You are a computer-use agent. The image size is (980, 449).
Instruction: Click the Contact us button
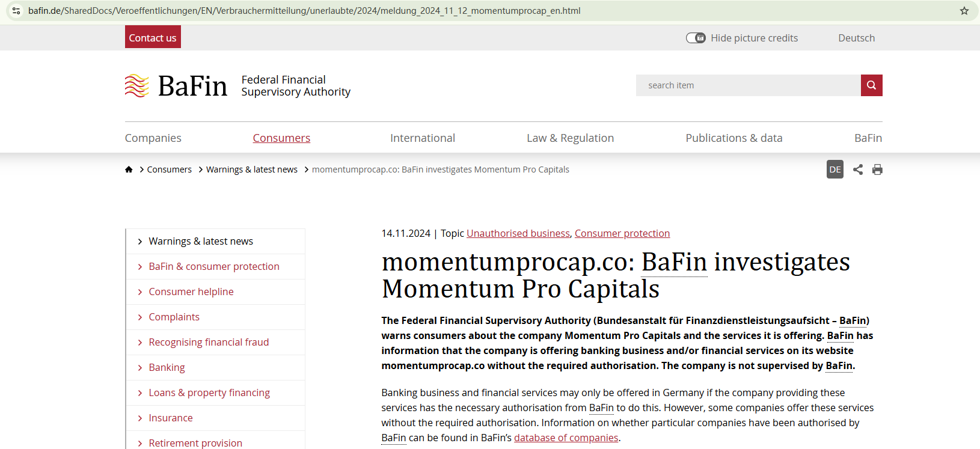[153, 37]
